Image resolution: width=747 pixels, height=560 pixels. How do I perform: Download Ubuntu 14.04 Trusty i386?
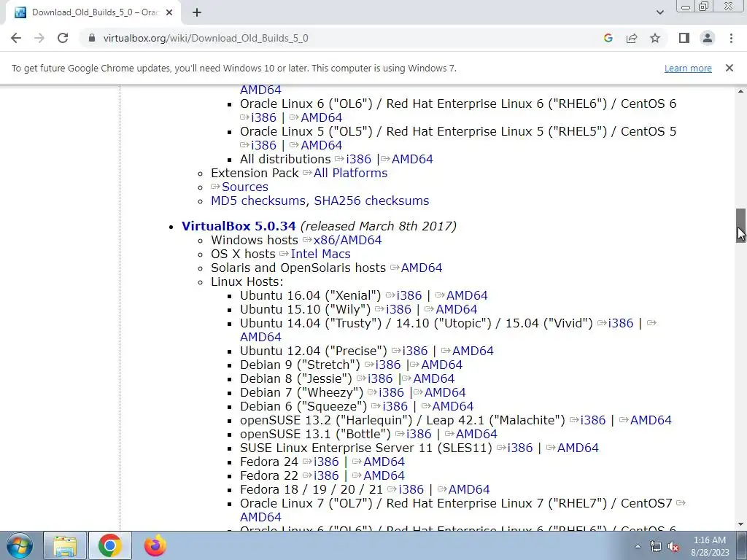click(x=621, y=323)
